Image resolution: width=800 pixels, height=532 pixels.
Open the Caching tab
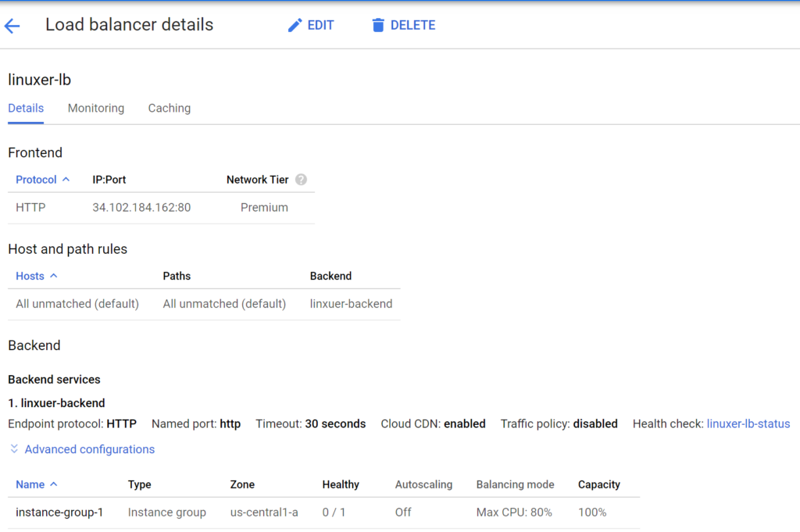click(169, 109)
